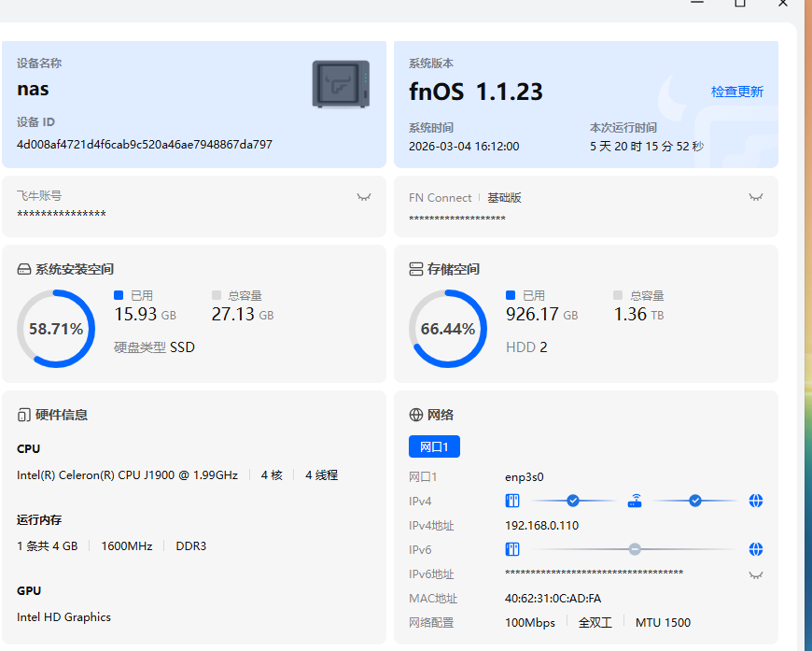The image size is (812, 651).
Task: Reveal the hidden 飞牛账号 with eye icon
Action: [x=364, y=197]
